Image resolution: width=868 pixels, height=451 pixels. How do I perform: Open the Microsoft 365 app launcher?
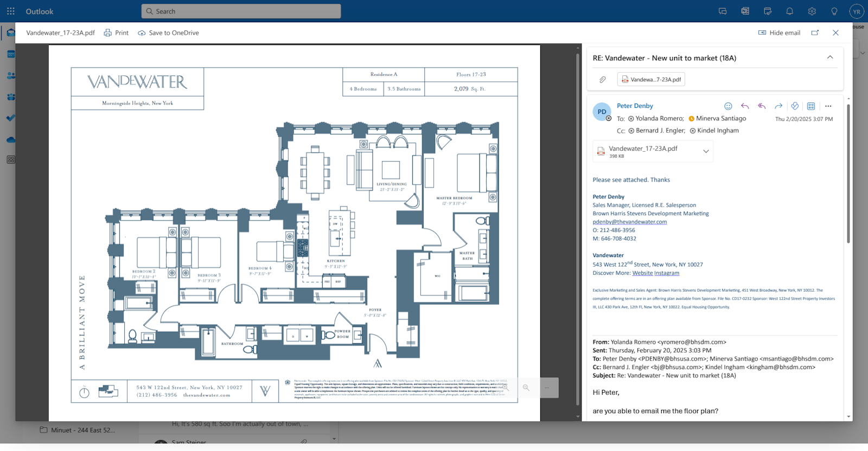coord(11,11)
